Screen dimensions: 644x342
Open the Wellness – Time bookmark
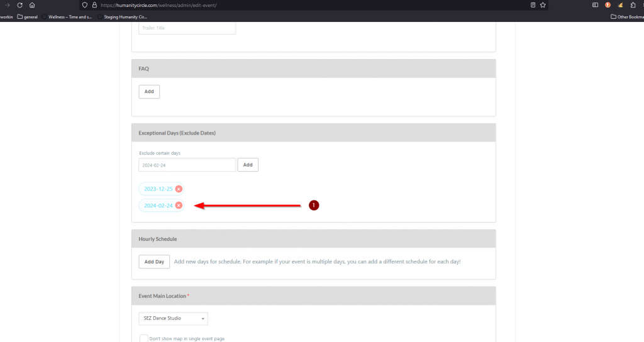click(69, 17)
